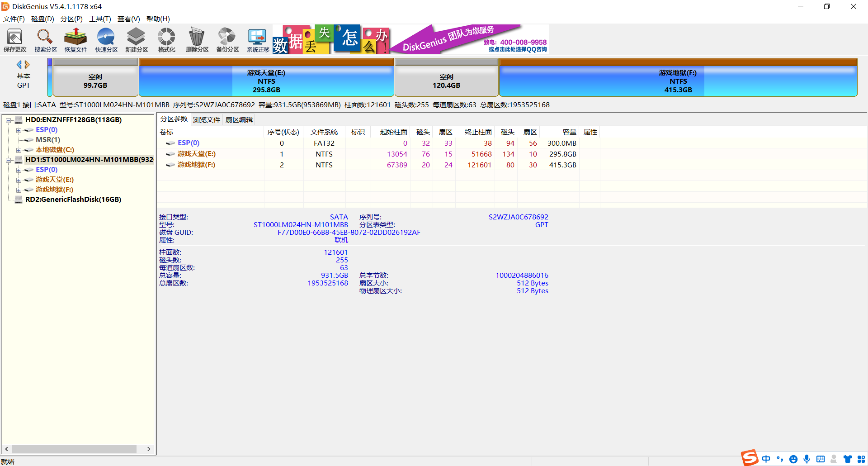
Task: Select the 格式化 format tool
Action: [166, 40]
